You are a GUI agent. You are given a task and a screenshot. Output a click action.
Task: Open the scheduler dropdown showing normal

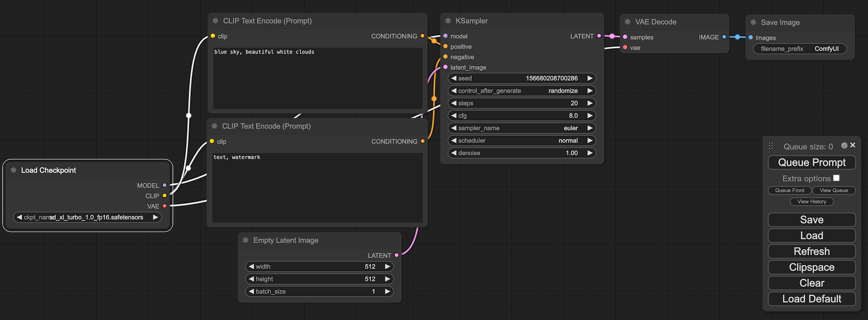pyautogui.click(x=521, y=141)
